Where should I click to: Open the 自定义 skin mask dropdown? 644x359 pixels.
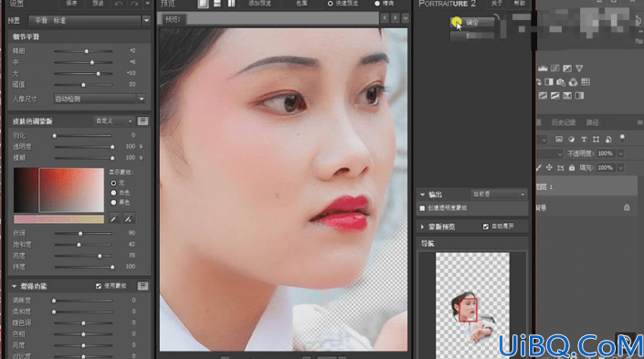tap(114, 121)
